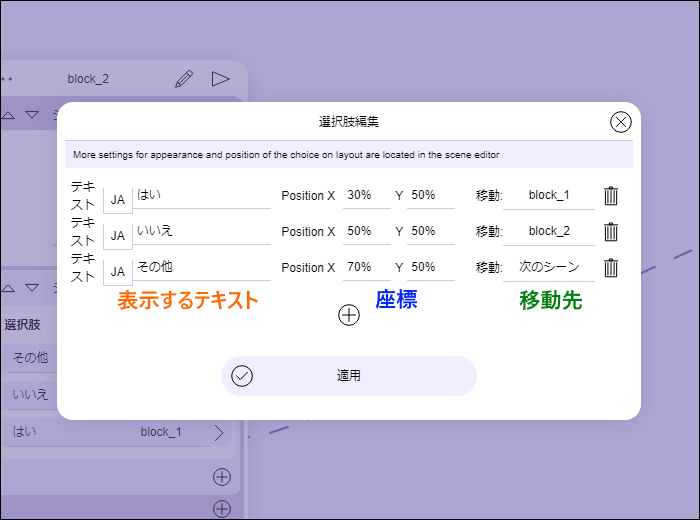Apply changes with the 適用 button
The width and height of the screenshot is (700, 520).
[348, 376]
